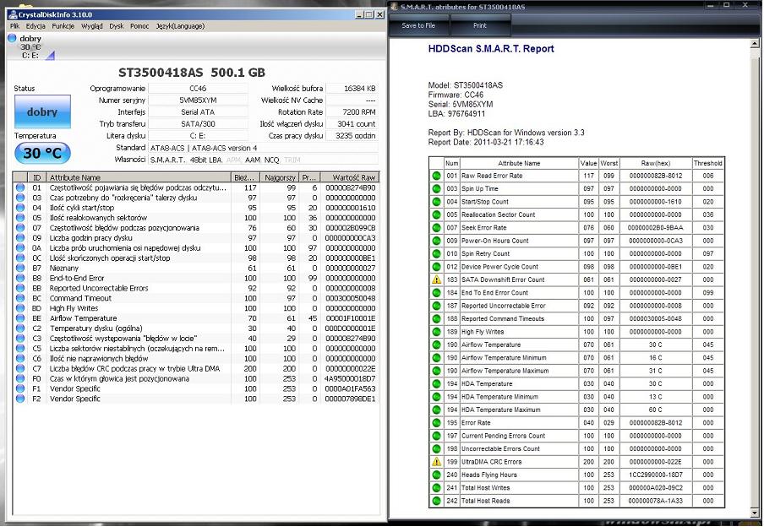This screenshot has height=532, width=764.
Task: Click the blue 'dobry' health status button
Action: point(42,111)
